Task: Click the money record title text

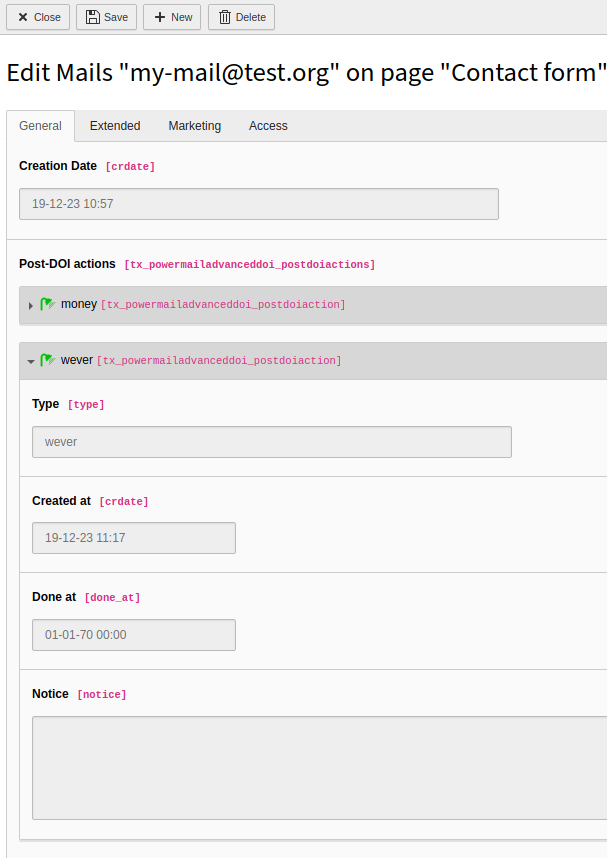Action: (79, 304)
